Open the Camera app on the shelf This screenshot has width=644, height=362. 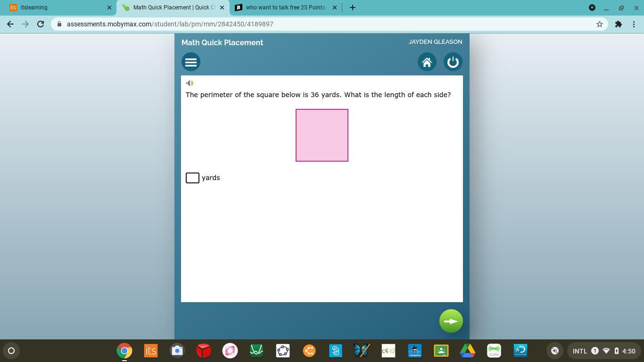(x=177, y=351)
